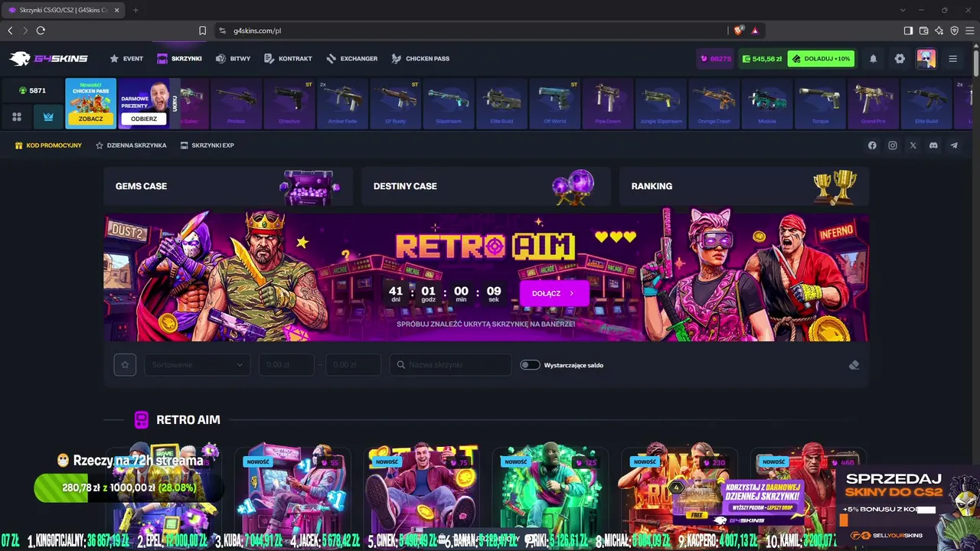Select the Grand Prix skin drop
Image resolution: width=980 pixels, height=551 pixels.
coord(873,103)
